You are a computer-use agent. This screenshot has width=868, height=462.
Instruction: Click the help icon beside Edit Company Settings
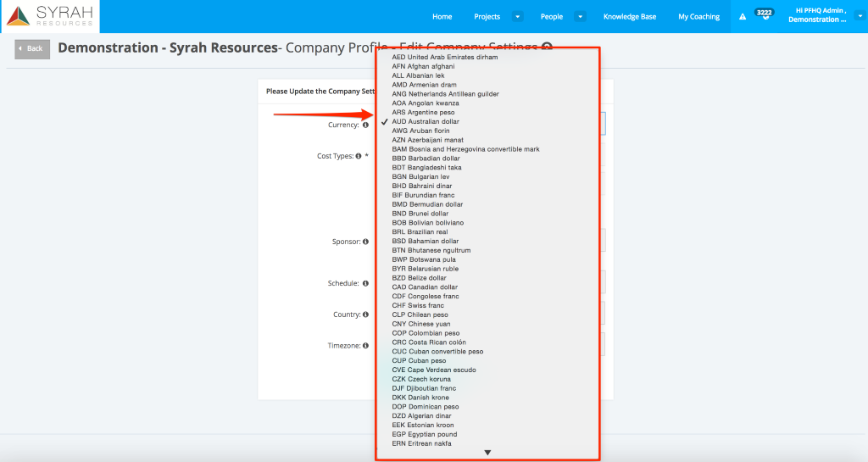coord(547,47)
